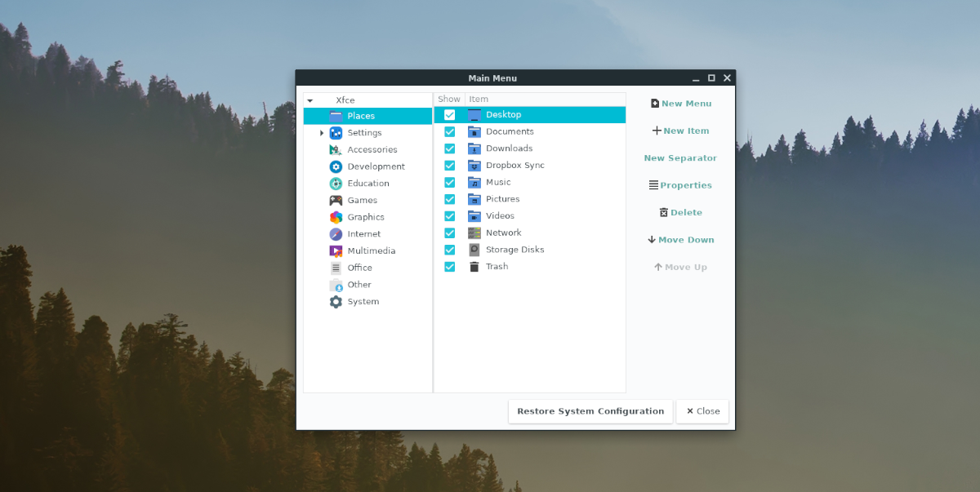Click the Accessories category icon
Image resolution: width=980 pixels, height=492 pixels.
pyautogui.click(x=334, y=149)
